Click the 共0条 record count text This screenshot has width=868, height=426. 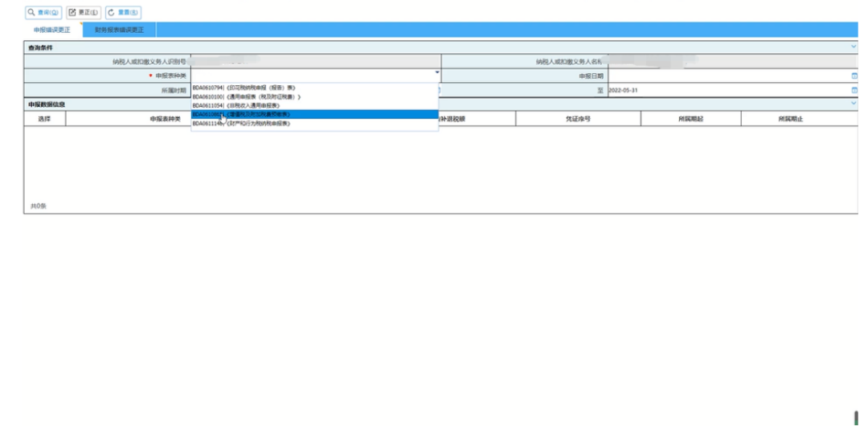point(39,206)
